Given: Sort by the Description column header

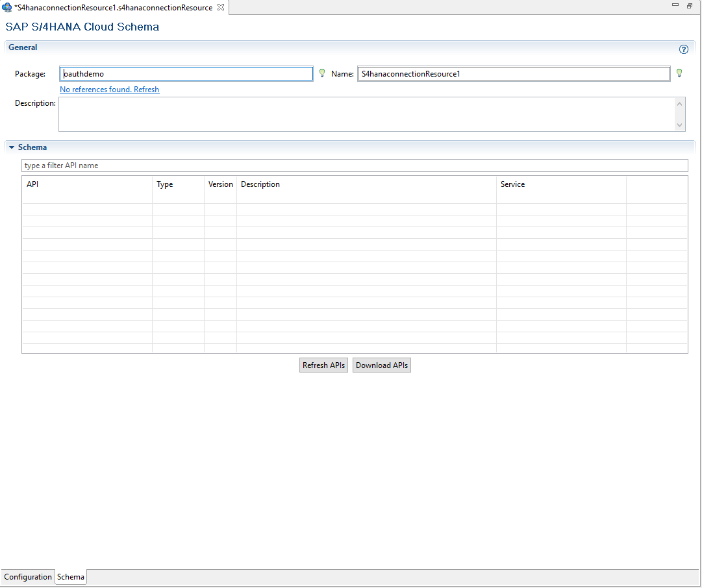Looking at the screenshot, I should 366,184.
